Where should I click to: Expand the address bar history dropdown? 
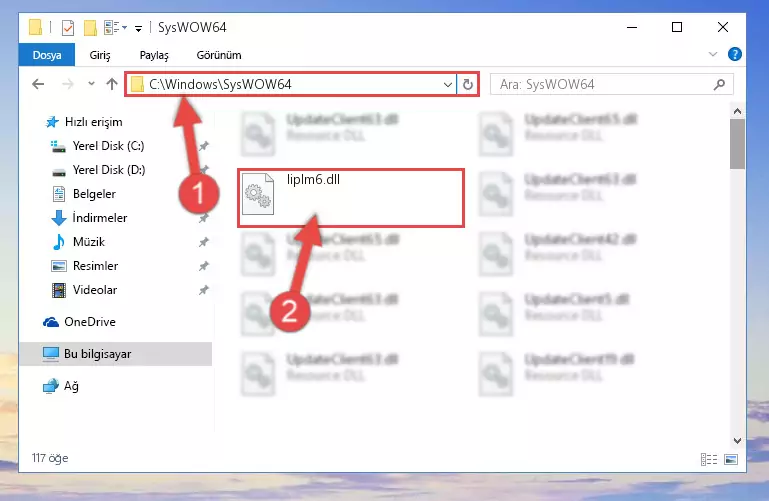(x=447, y=84)
